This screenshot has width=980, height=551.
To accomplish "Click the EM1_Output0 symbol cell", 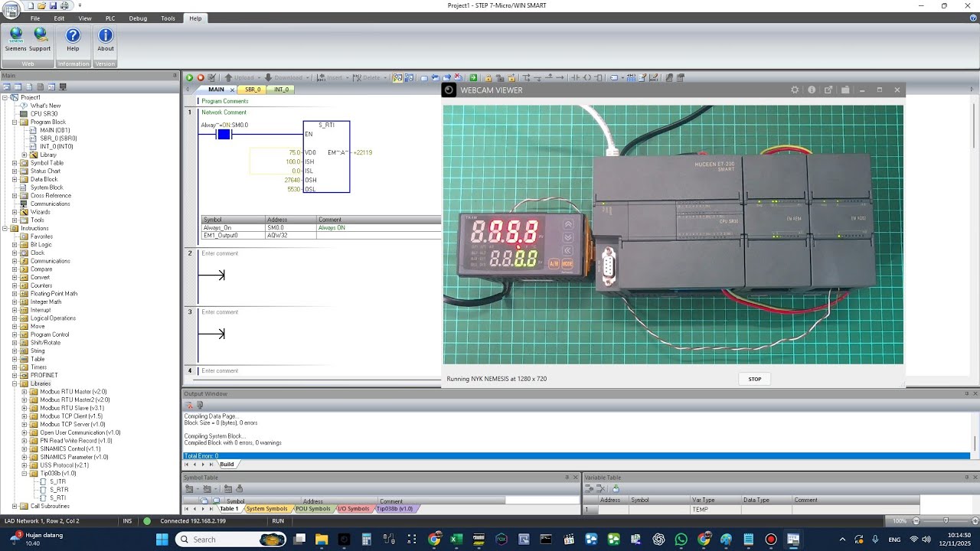I will [233, 236].
